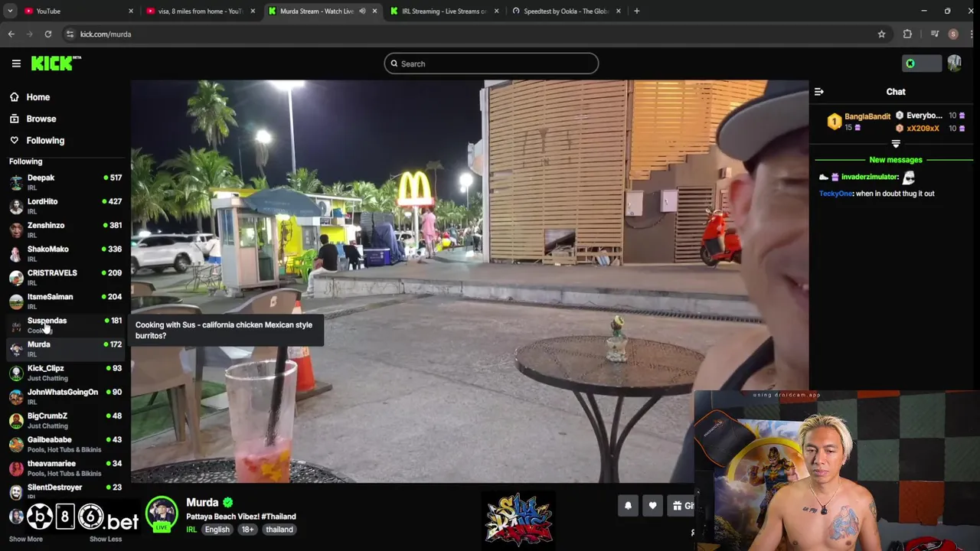
Task: Open Deepak's channel in Following list
Action: point(65,182)
